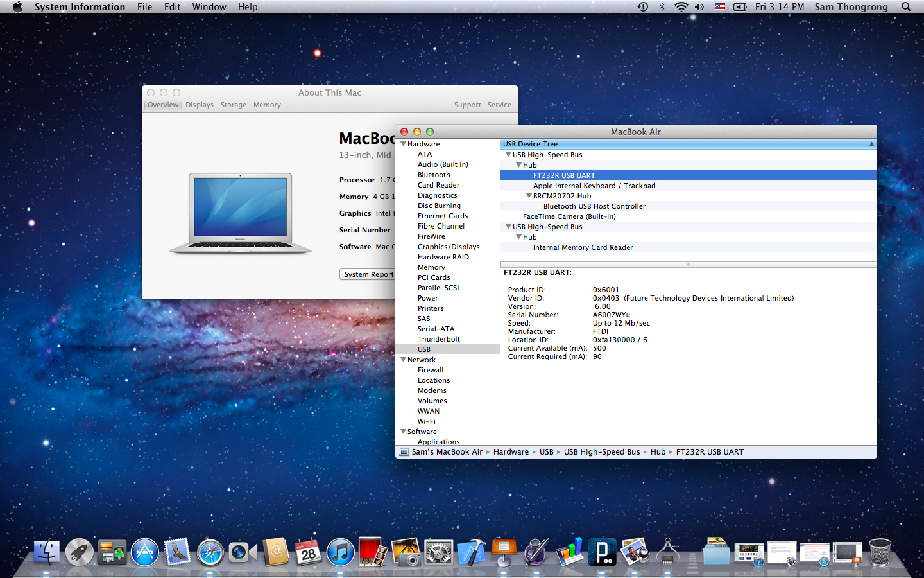This screenshot has height=578, width=924.
Task: Open iCal calendar showing 28
Action: 308,552
